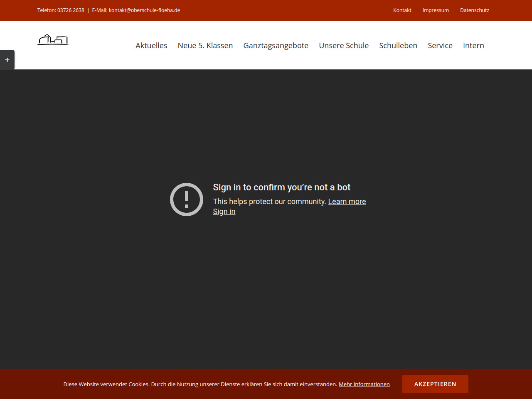The width and height of the screenshot is (532, 399).
Task: Open the Schulleben menu
Action: click(x=398, y=46)
